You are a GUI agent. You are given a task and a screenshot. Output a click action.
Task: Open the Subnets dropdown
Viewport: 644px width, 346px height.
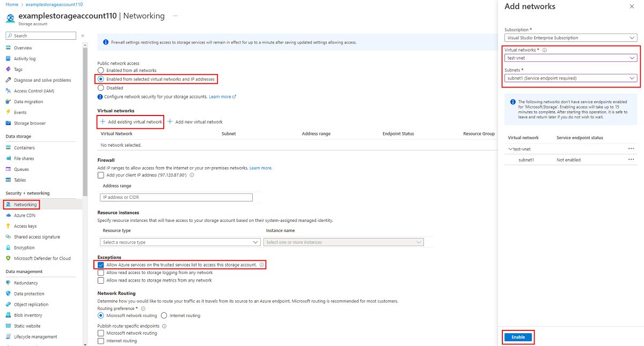pos(571,78)
